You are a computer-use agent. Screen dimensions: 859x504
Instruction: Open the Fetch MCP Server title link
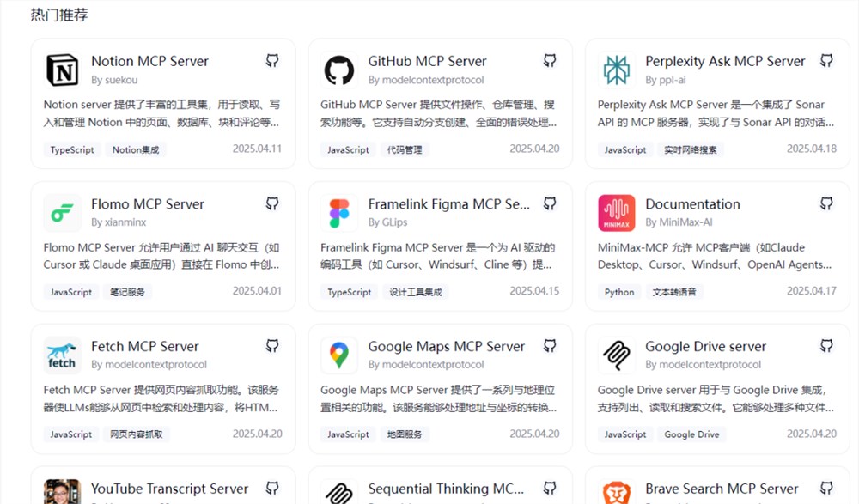pos(144,346)
